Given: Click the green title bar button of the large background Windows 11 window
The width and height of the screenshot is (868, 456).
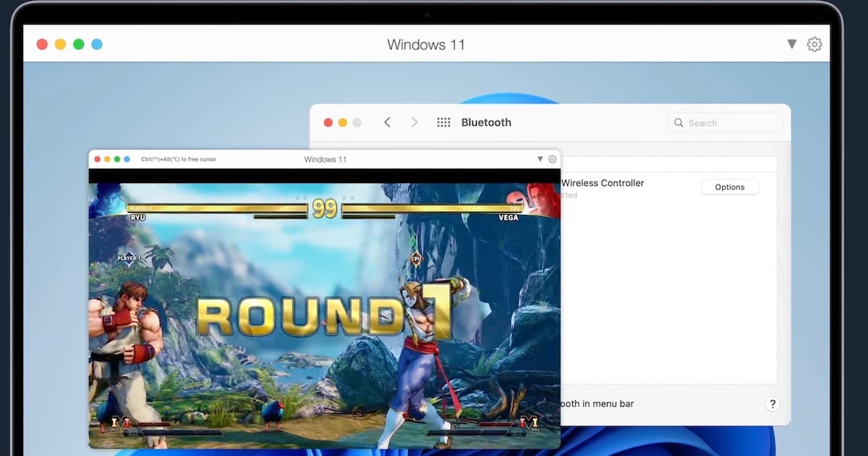Looking at the screenshot, I should pyautogui.click(x=78, y=44).
